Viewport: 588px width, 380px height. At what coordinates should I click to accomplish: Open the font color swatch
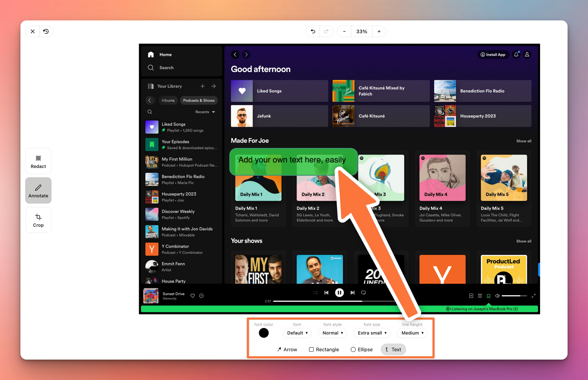[x=264, y=333]
